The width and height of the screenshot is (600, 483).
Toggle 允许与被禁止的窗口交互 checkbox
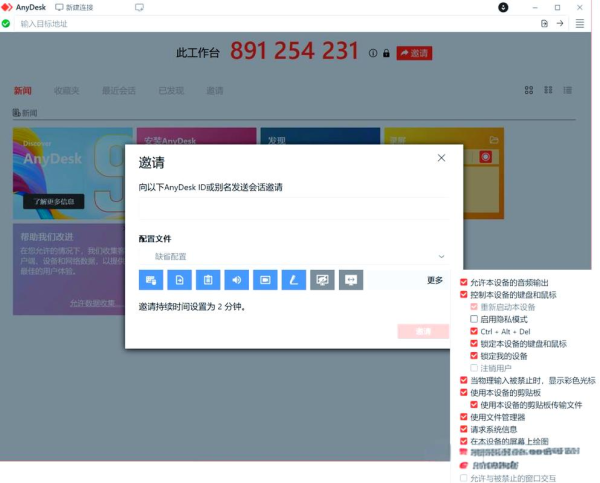[x=463, y=478]
